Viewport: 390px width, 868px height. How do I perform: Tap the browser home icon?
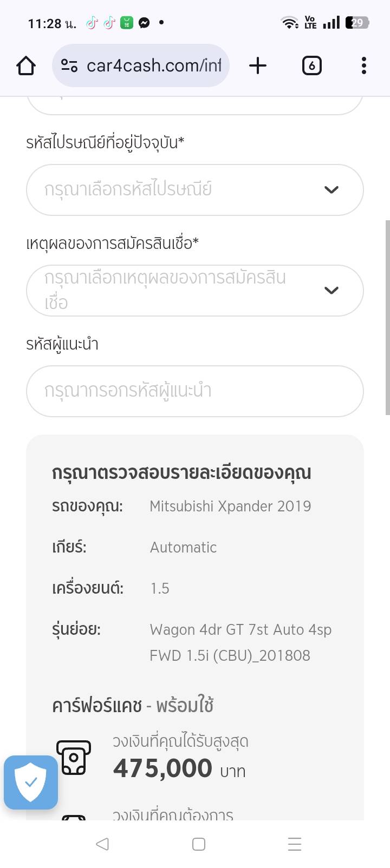[x=26, y=66]
